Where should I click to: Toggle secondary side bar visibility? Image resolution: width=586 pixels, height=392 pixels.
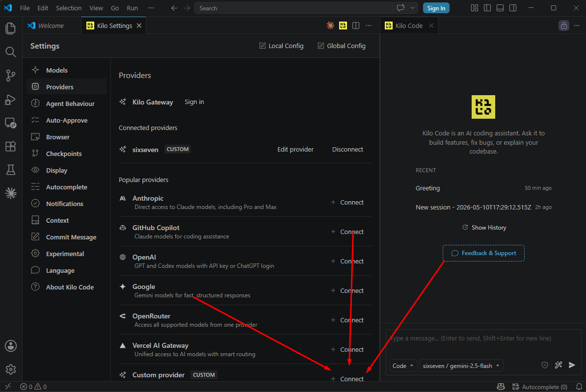pos(513,8)
